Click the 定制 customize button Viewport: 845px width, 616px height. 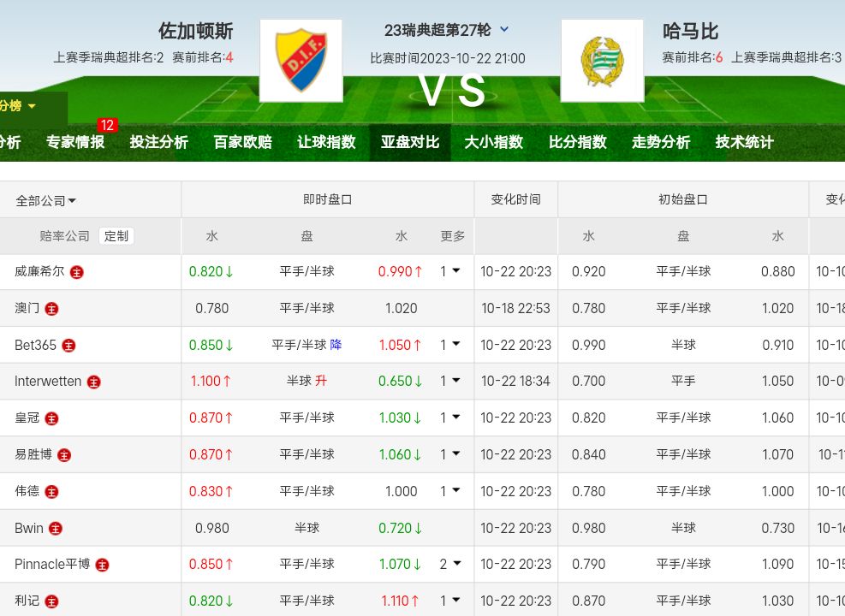point(116,236)
